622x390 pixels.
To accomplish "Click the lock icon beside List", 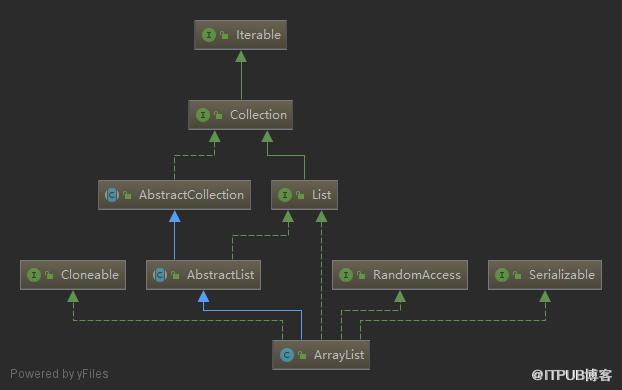I will 300,195.
